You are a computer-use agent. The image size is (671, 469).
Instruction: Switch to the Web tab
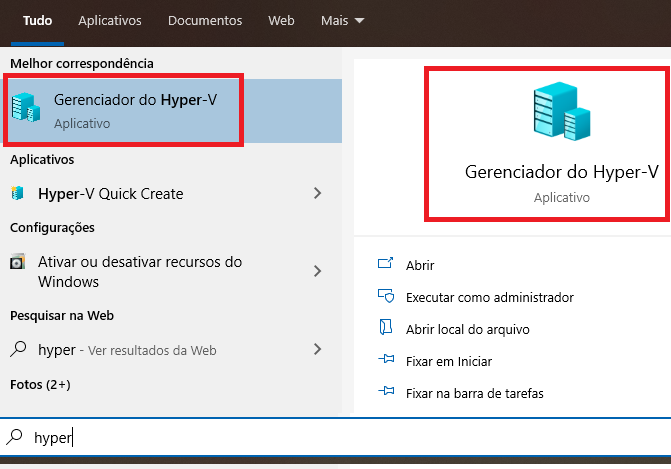click(x=281, y=20)
